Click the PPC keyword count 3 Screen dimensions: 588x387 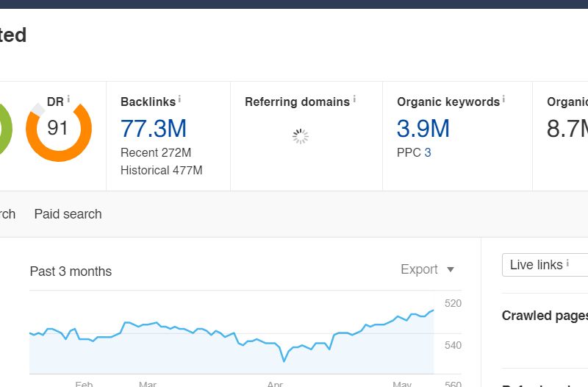[x=428, y=153]
